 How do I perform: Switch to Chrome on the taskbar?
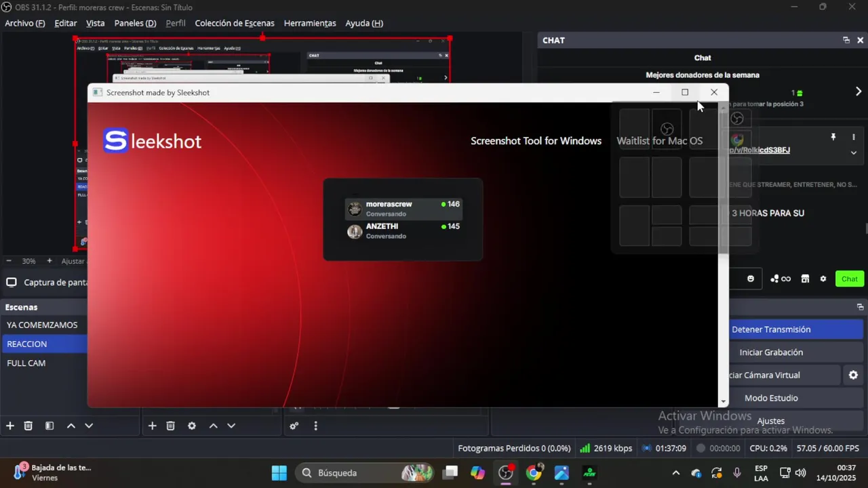(x=534, y=472)
